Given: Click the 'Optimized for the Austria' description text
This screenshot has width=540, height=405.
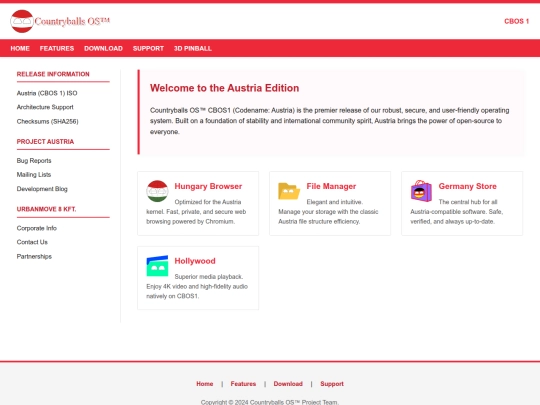Looking at the screenshot, I should click(208, 202).
